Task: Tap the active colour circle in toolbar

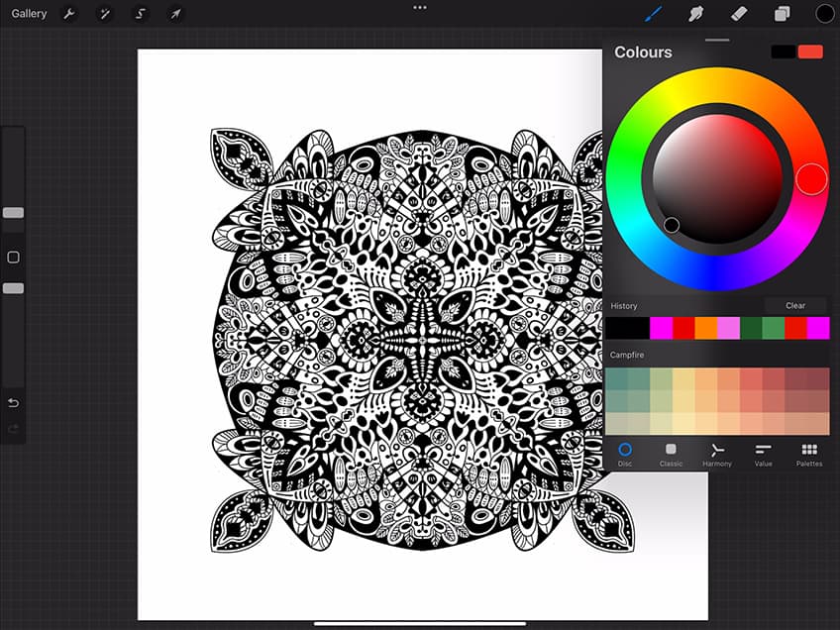Action: coord(824,14)
